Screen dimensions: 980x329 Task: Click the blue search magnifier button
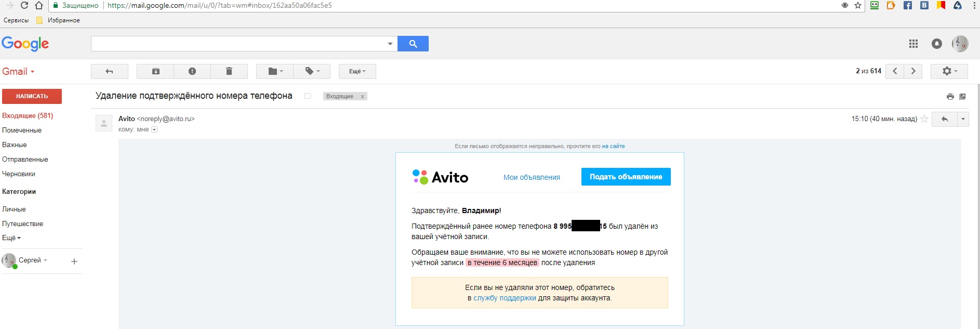pyautogui.click(x=413, y=44)
